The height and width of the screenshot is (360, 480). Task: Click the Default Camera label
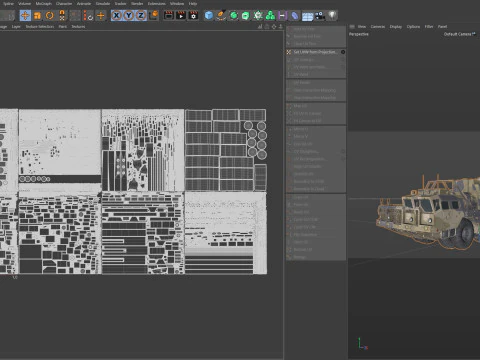[457, 34]
